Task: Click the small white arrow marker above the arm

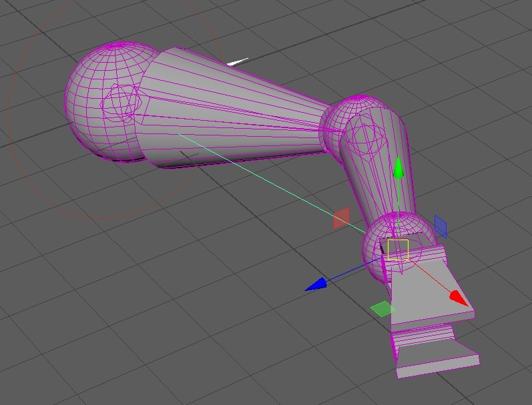Action: tap(238, 63)
